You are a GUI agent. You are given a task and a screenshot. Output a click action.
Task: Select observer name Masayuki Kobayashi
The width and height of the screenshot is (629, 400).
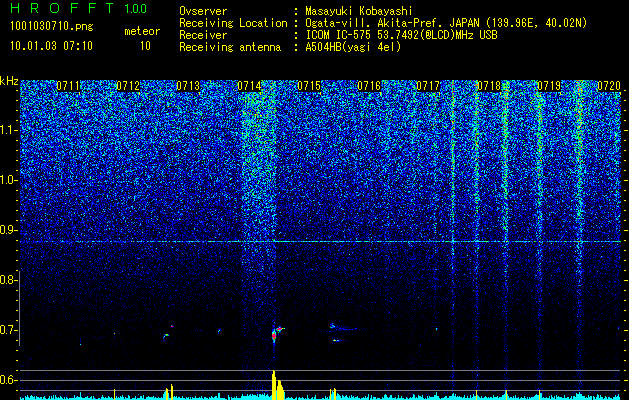[x=359, y=11]
